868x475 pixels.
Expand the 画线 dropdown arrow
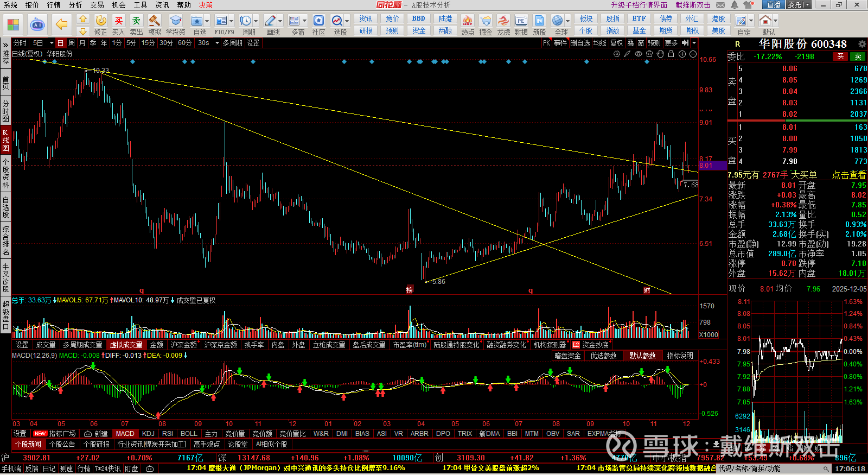coord(280,21)
